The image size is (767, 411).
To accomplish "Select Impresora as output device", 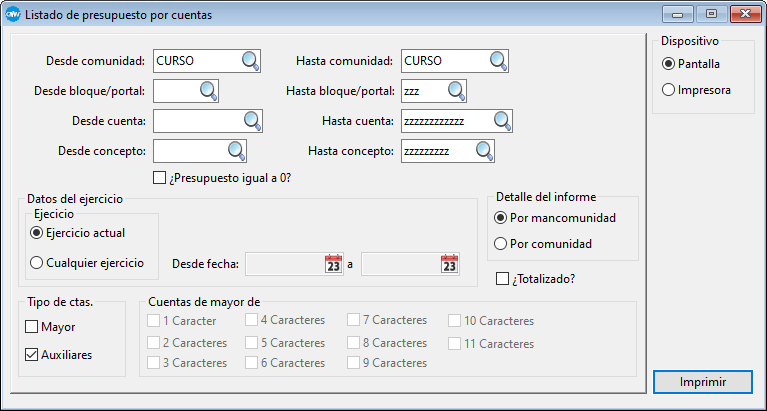I will click(668, 90).
